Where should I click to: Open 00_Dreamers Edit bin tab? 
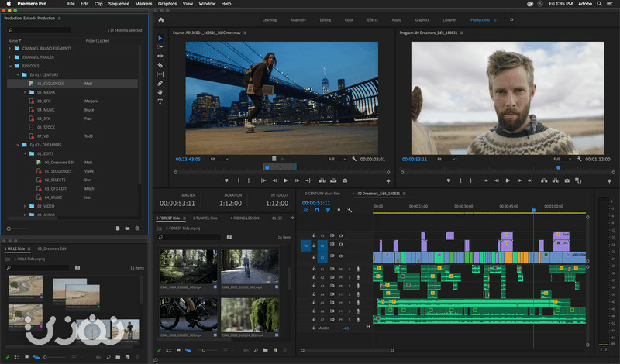(52, 249)
